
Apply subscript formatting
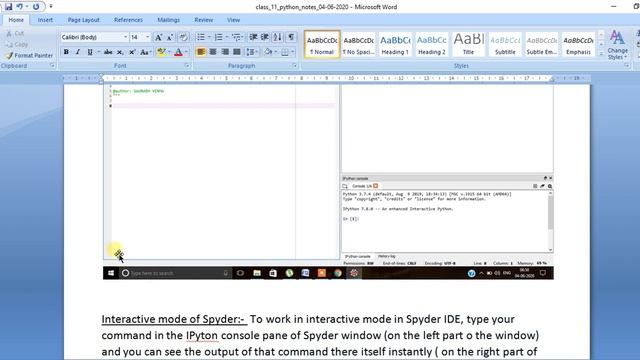120,52
